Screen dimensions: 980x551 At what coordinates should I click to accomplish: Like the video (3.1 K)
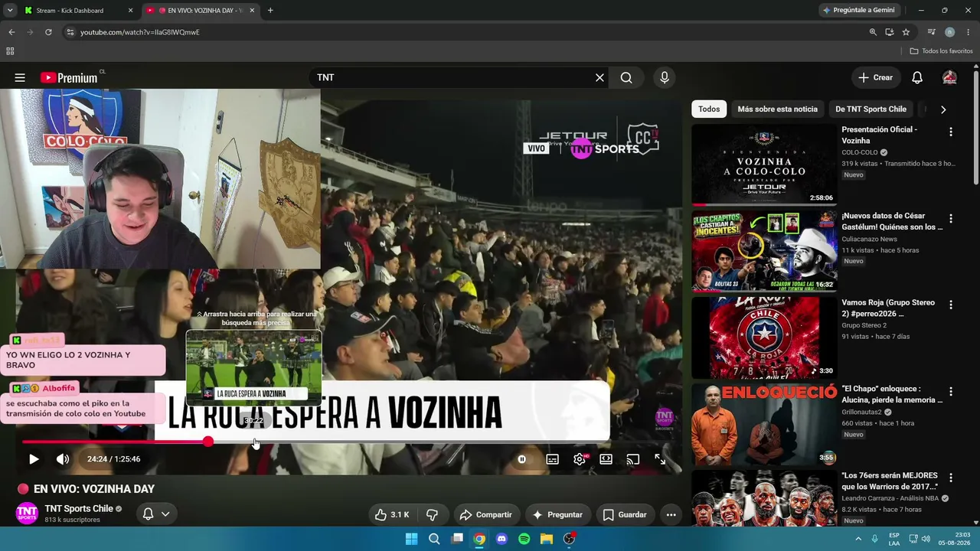[x=391, y=515]
